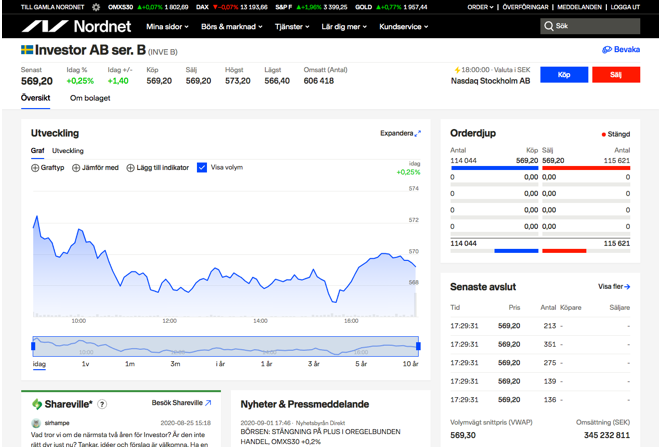This screenshot has height=447, width=659.
Task: Click the Graftyp plus icon
Action: [x=36, y=168]
